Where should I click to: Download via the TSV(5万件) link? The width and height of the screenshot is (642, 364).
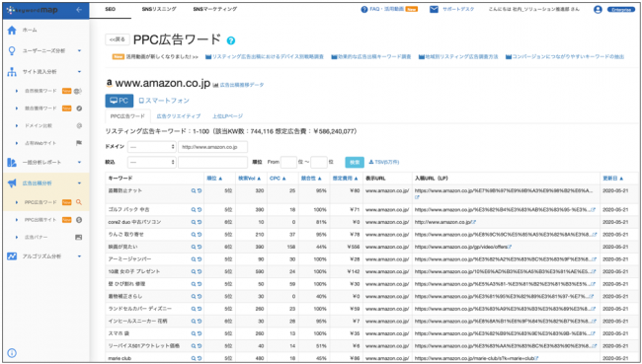pos(383,163)
